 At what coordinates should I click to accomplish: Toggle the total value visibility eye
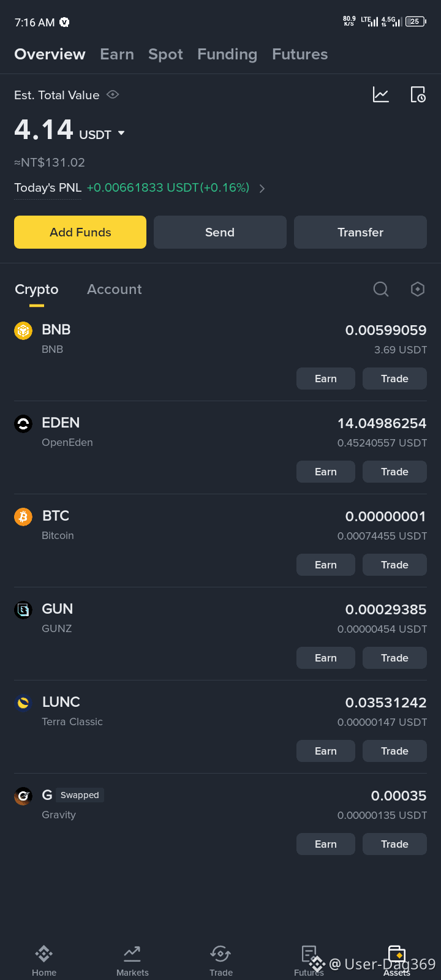(113, 95)
